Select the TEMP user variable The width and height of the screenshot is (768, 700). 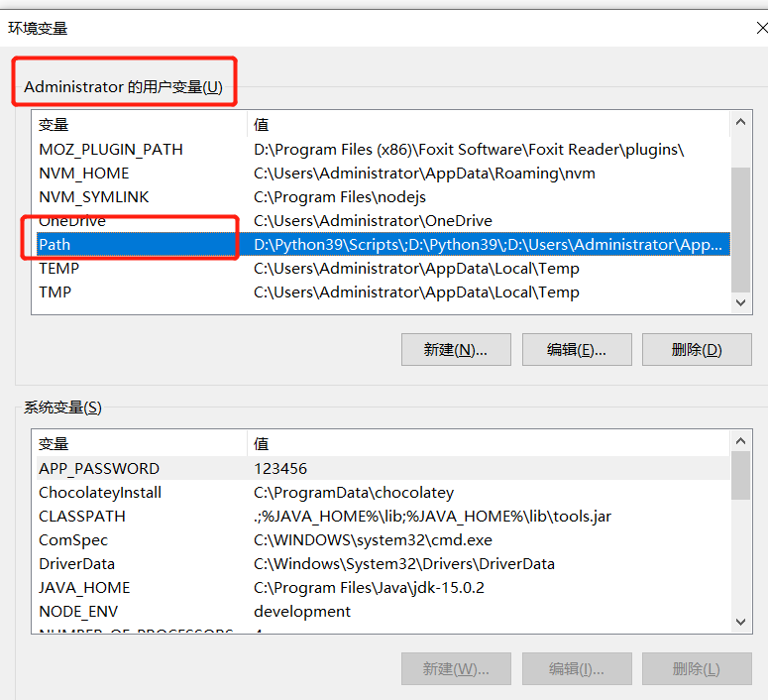(384, 268)
